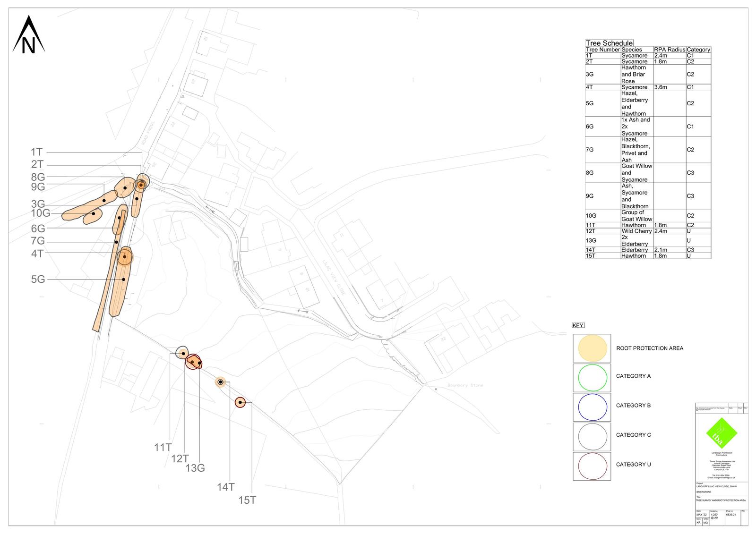Click the KEY heading above the legend
The width and height of the screenshot is (756, 534).
tap(578, 325)
